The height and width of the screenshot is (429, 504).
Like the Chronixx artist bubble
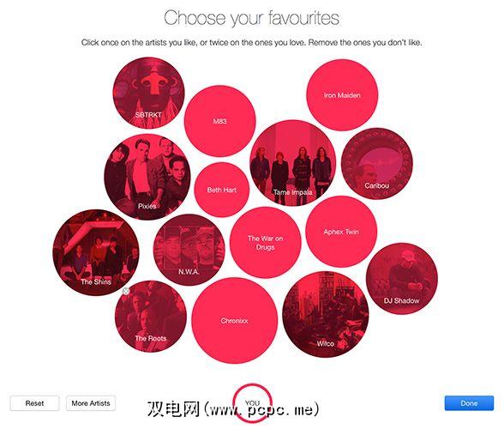tap(235, 321)
